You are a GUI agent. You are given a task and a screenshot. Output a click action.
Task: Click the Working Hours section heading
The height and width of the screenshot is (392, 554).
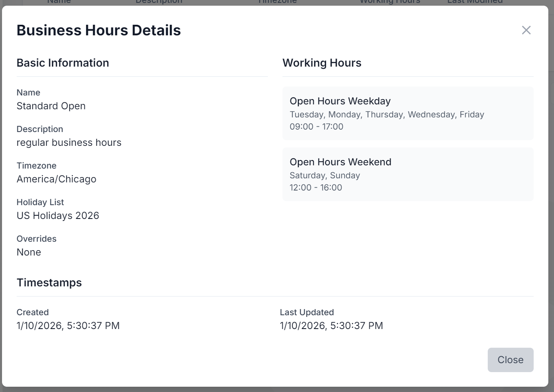click(x=322, y=63)
